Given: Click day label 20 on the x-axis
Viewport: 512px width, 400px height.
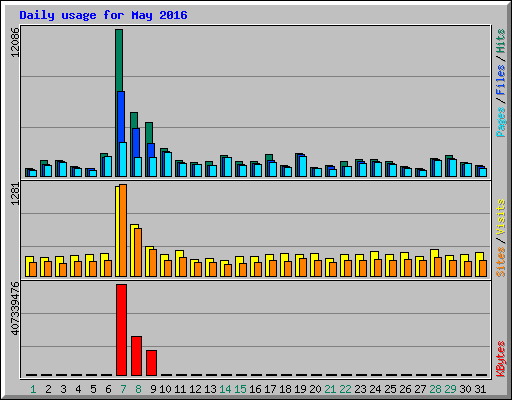Looking at the screenshot, I should (315, 389).
